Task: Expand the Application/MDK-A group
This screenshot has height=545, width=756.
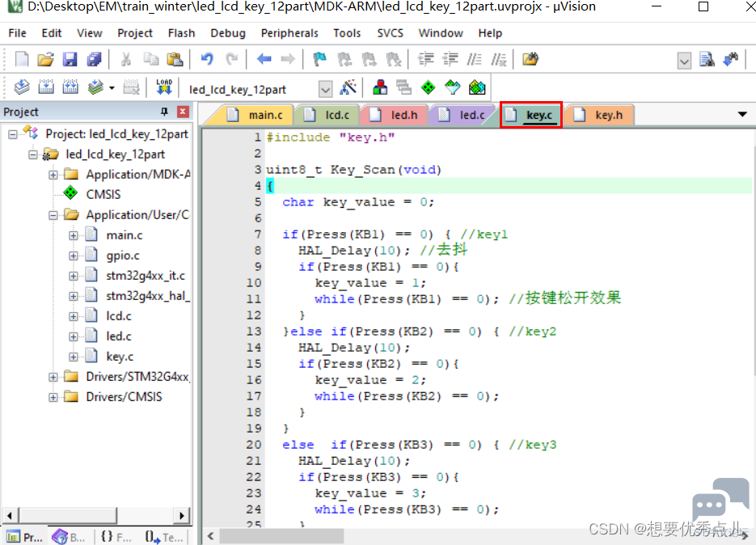Action: (53, 175)
